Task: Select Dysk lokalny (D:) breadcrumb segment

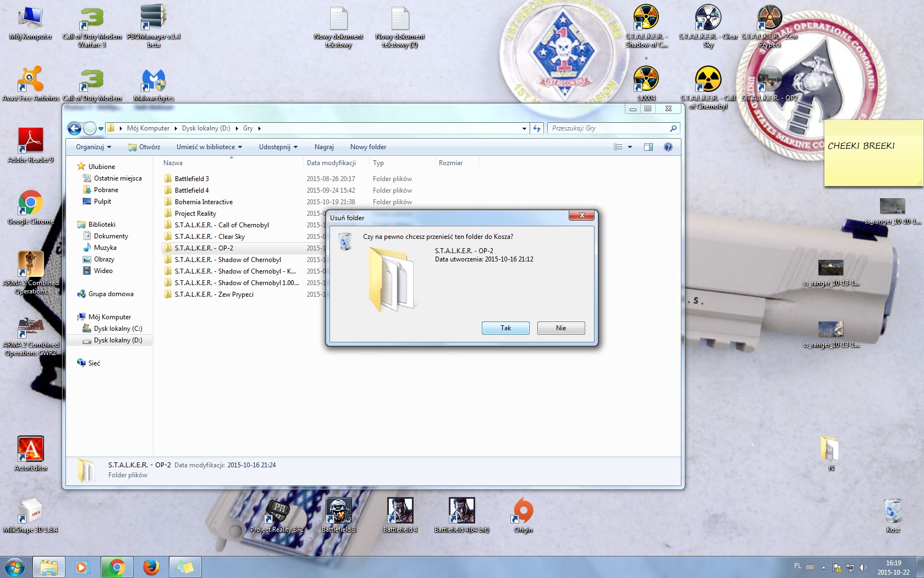Action: (x=206, y=128)
